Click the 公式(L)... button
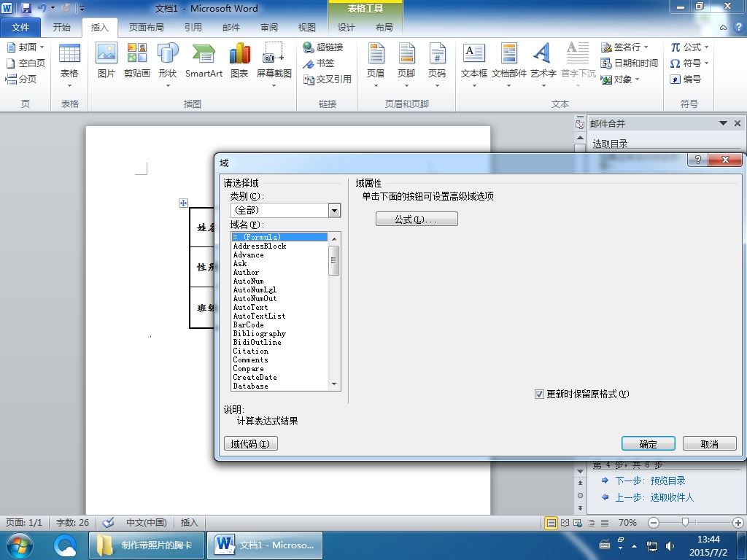The height and width of the screenshot is (560, 747). pos(417,219)
